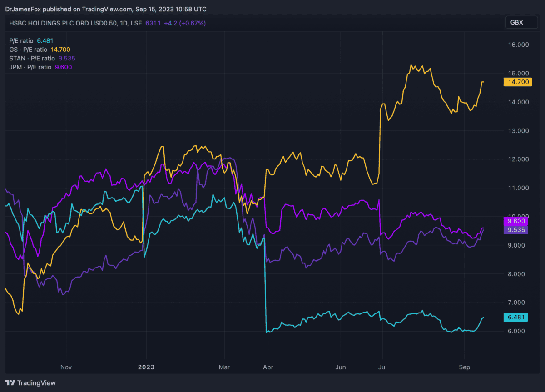
Task: Select the HSBC Holdings PLC symbol title
Action: (x=76, y=23)
